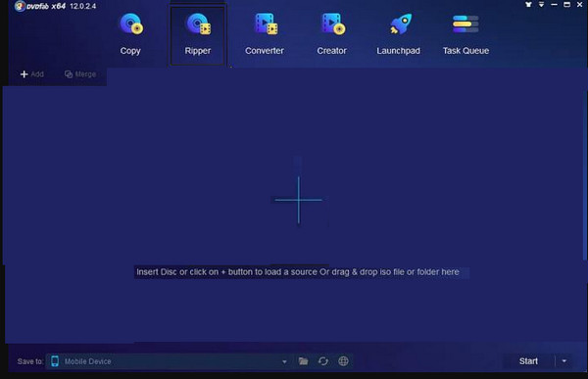The height and width of the screenshot is (379, 588).
Task: Click the refresh icon in bottom bar
Action: [x=323, y=361]
